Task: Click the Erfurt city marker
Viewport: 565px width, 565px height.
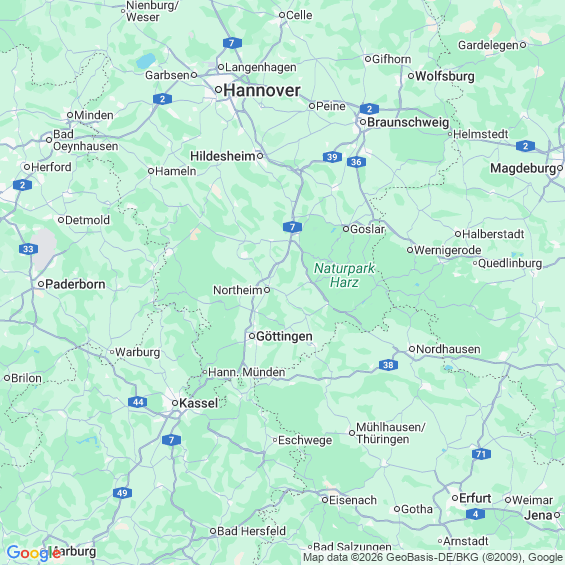Action: (455, 498)
